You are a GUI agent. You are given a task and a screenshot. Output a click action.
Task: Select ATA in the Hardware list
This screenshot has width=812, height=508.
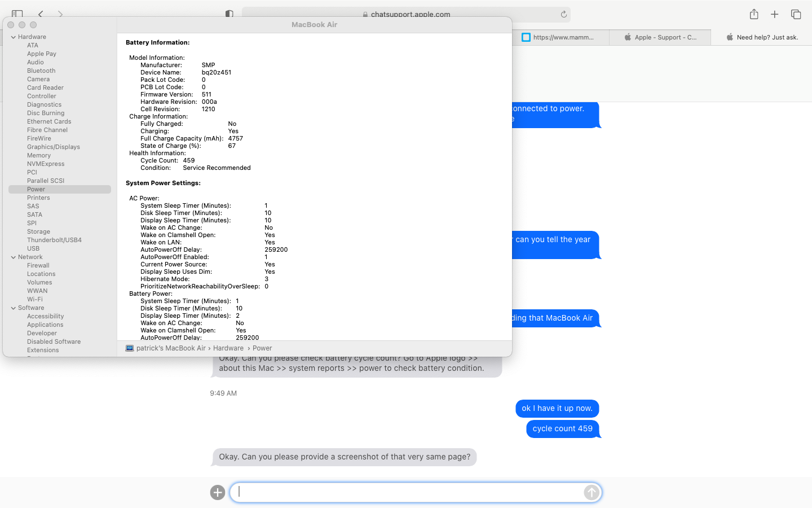pos(33,46)
